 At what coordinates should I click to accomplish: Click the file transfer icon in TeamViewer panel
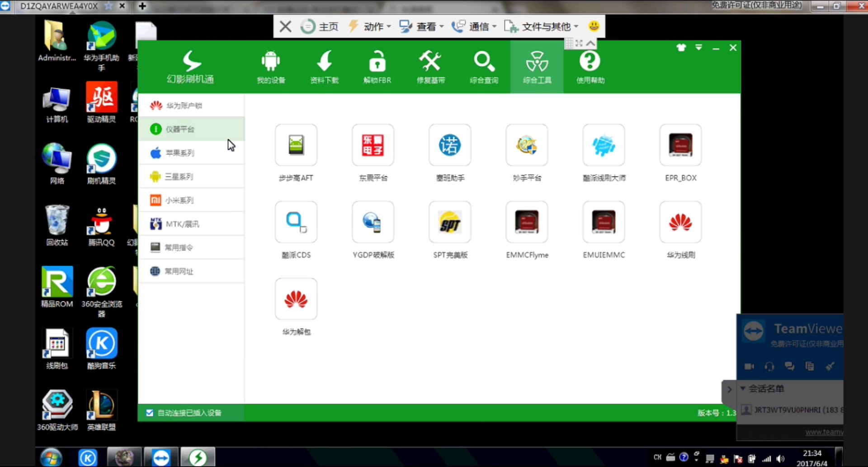pos(809,367)
